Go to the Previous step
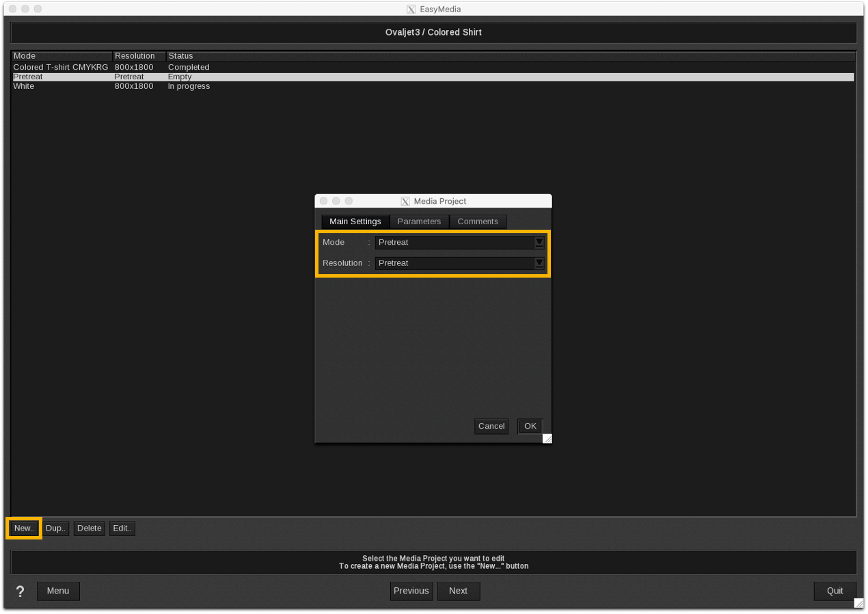Viewport: 868px width, 614px height. click(x=411, y=591)
